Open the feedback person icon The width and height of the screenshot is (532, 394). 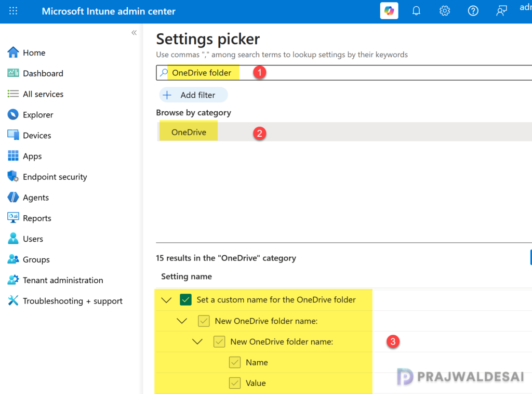click(501, 11)
